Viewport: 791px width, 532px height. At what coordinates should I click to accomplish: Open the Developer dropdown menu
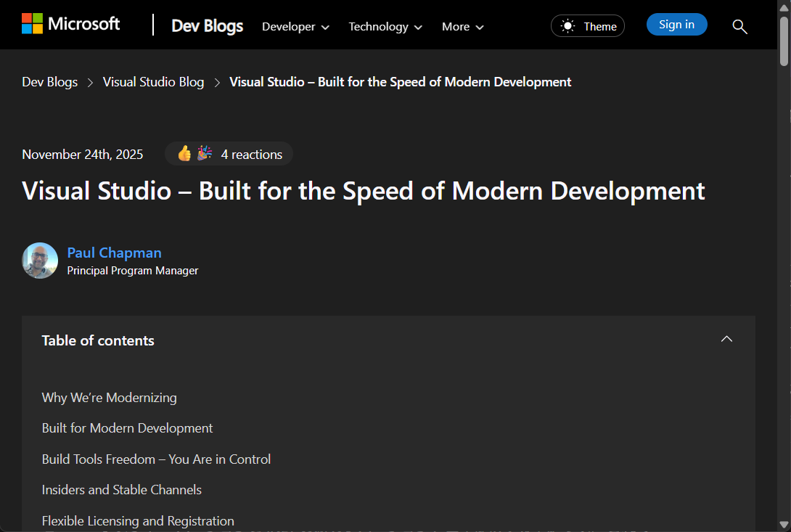(295, 27)
